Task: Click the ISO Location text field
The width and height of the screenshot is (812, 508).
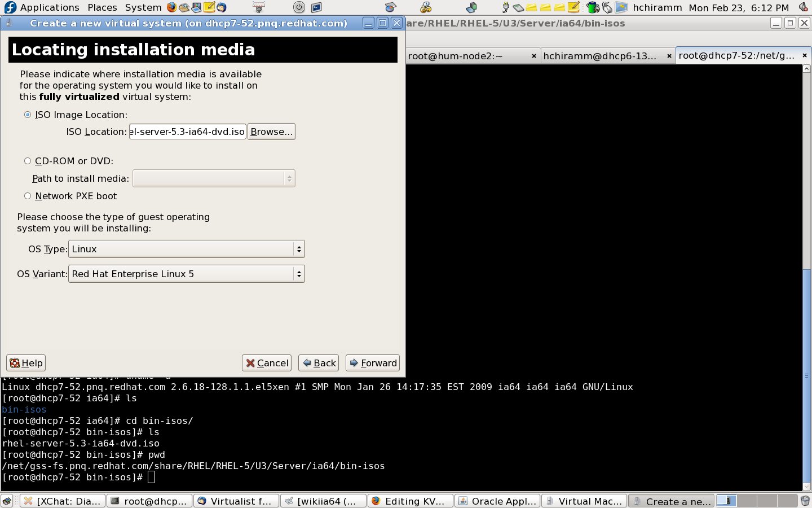Action: [188, 132]
